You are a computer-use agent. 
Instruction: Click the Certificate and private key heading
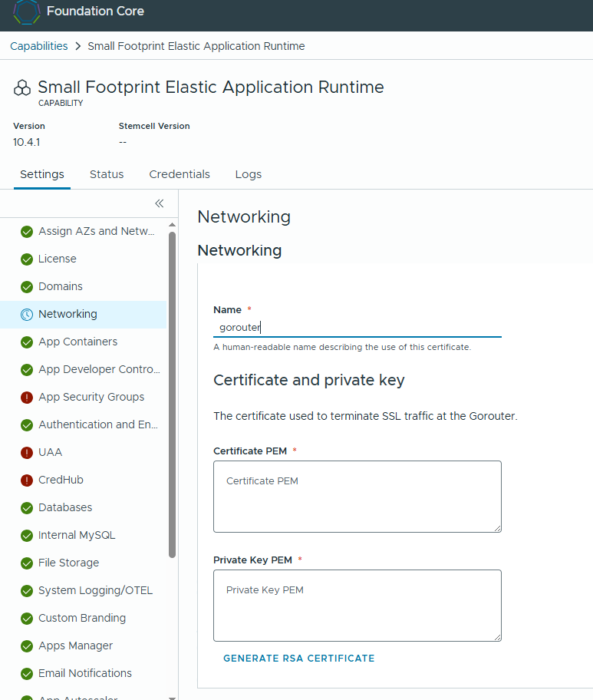[x=308, y=381]
